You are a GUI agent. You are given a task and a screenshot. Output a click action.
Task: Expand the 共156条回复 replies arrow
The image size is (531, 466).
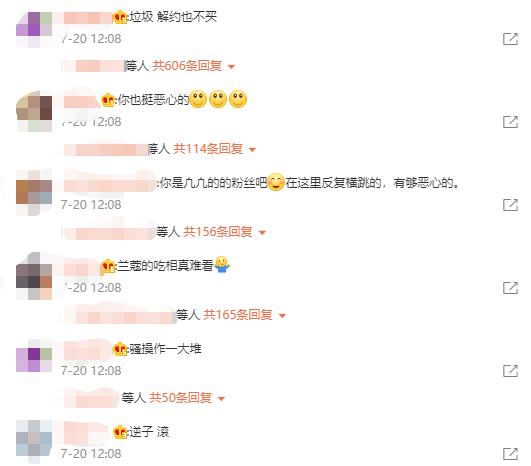[262, 232]
